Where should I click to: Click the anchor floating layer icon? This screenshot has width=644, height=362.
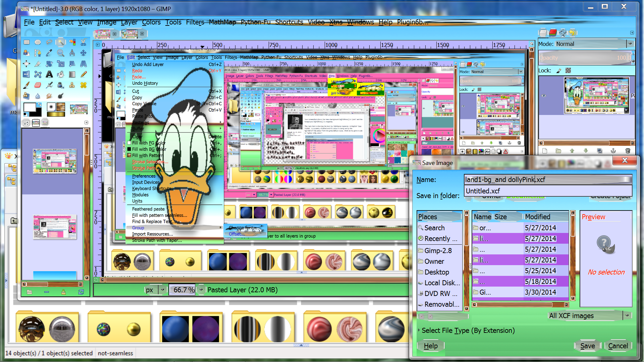[x=613, y=151]
